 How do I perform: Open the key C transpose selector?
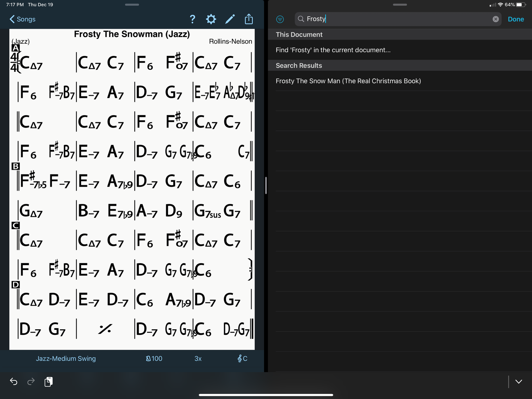[x=242, y=358]
